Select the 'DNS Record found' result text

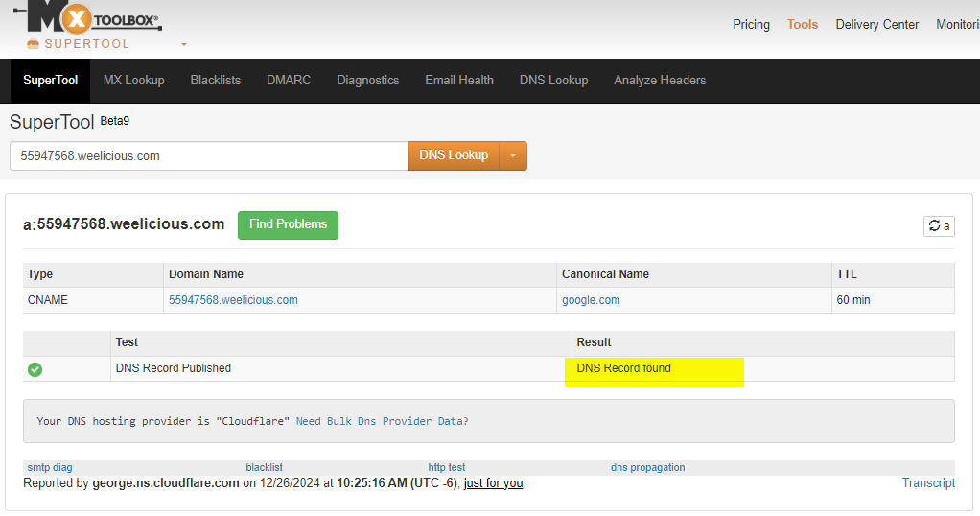tap(623, 368)
